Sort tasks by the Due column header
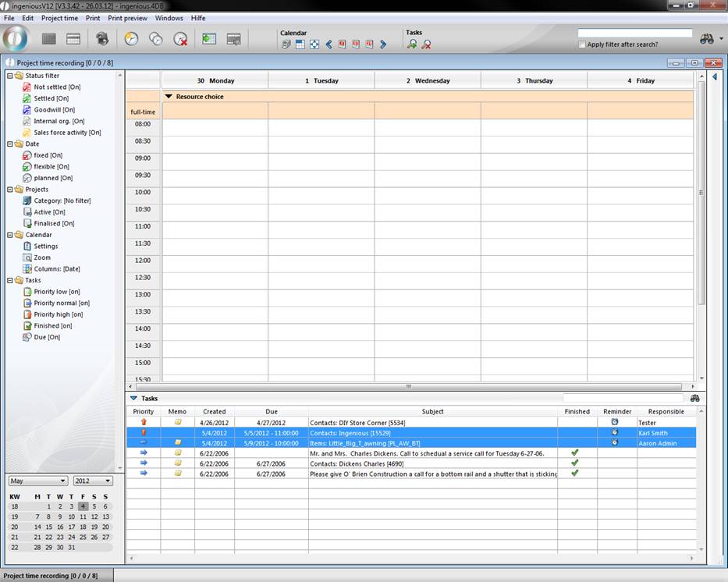The image size is (728, 582). click(271, 411)
